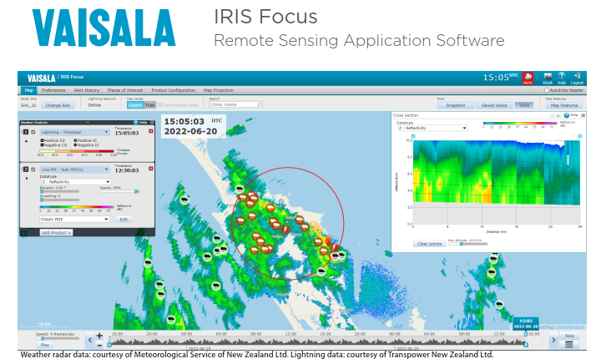Viewport: 601px width, 364px height.
Task: Adjust the Max altitude slider handle
Action: pos(461,244)
